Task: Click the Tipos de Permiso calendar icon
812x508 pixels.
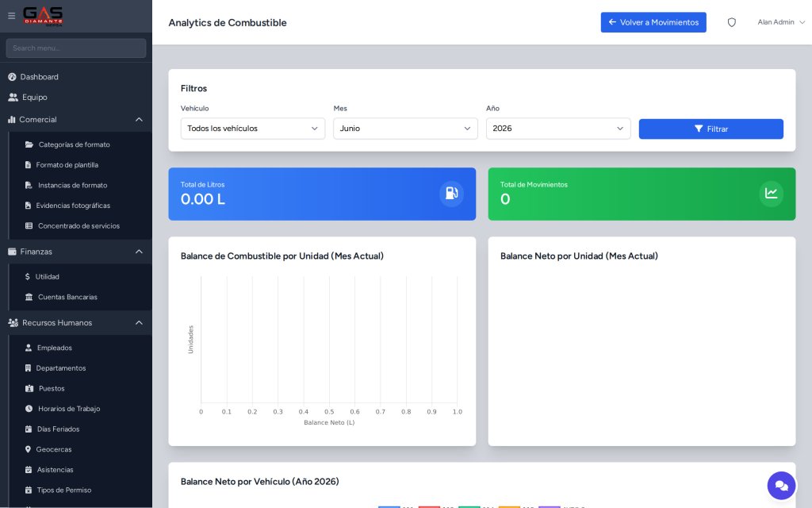Action: (29, 490)
